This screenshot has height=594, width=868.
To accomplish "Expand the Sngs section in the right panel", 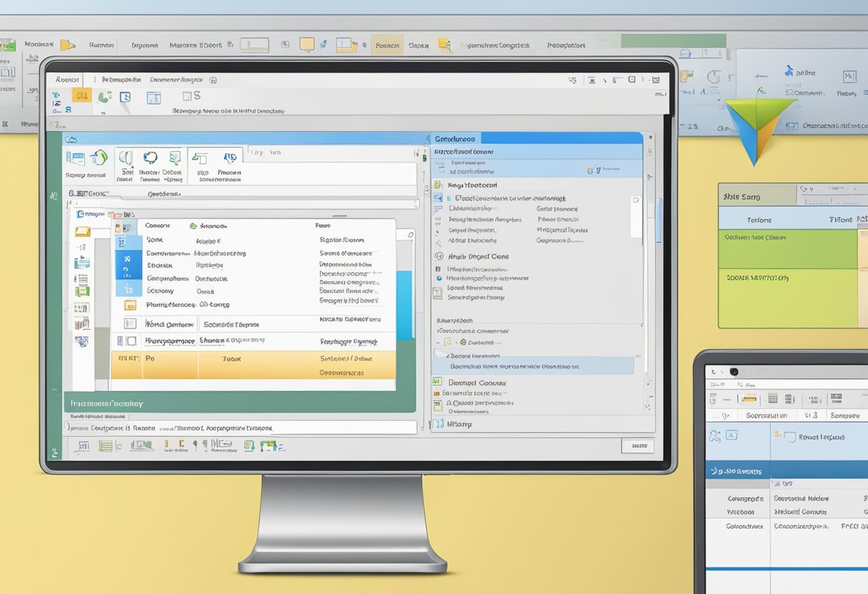I will (438, 185).
